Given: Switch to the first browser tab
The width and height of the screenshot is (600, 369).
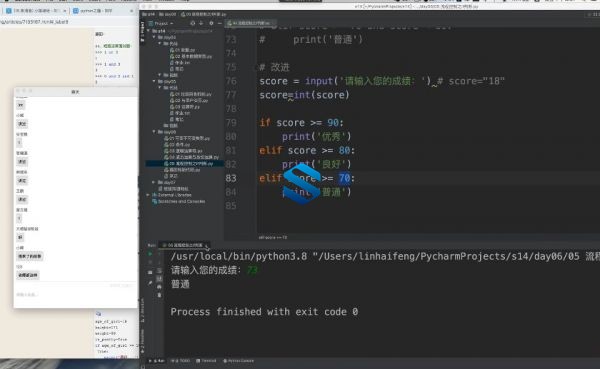Looking at the screenshot, I should [x=36, y=11].
